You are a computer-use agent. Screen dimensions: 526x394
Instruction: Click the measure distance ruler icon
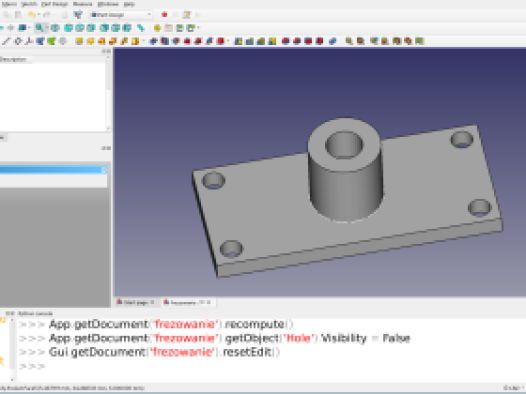pyautogui.click(x=141, y=28)
